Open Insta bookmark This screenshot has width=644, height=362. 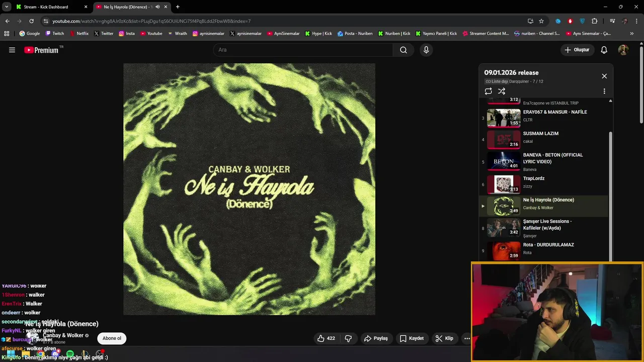pyautogui.click(x=127, y=34)
